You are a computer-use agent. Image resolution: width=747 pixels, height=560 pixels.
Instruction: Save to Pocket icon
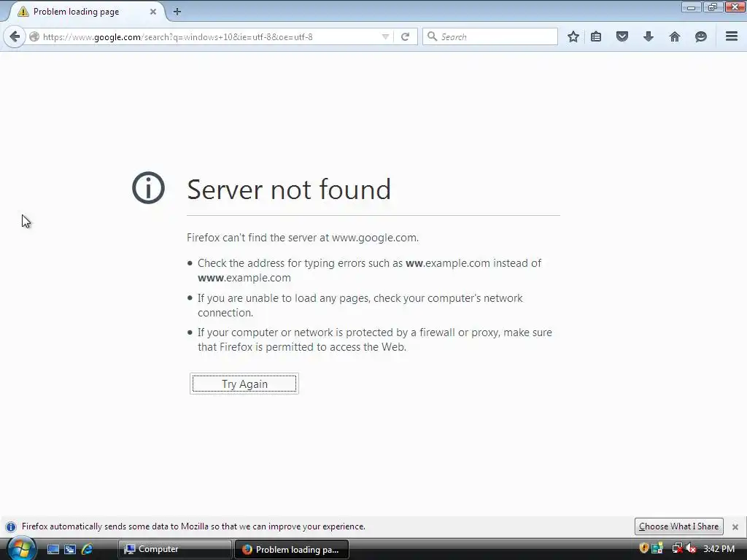click(x=622, y=36)
